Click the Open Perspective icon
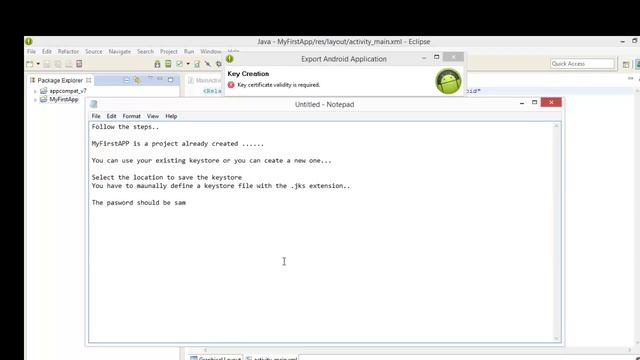640x360 pixels. pyautogui.click(x=626, y=64)
